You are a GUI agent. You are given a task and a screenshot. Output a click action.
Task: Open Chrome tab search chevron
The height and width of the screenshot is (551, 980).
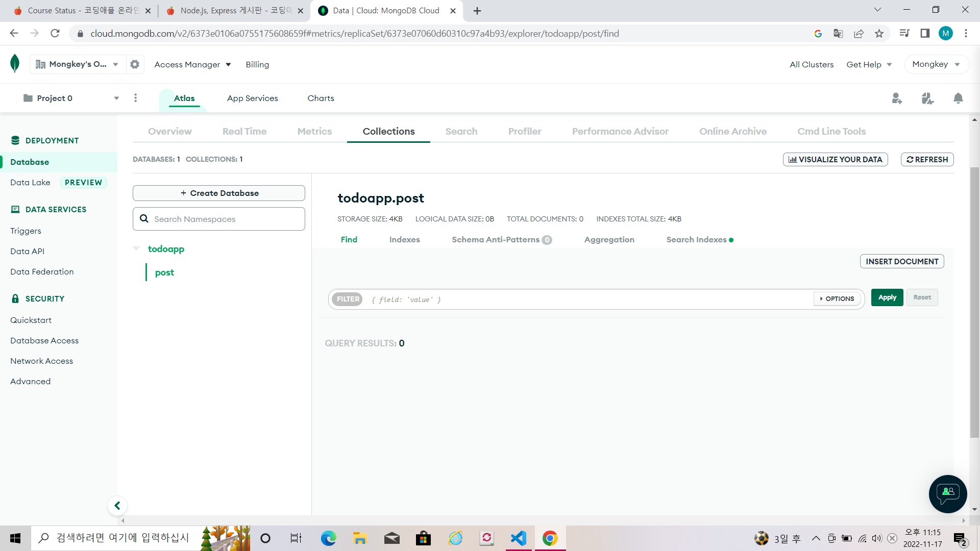877,10
